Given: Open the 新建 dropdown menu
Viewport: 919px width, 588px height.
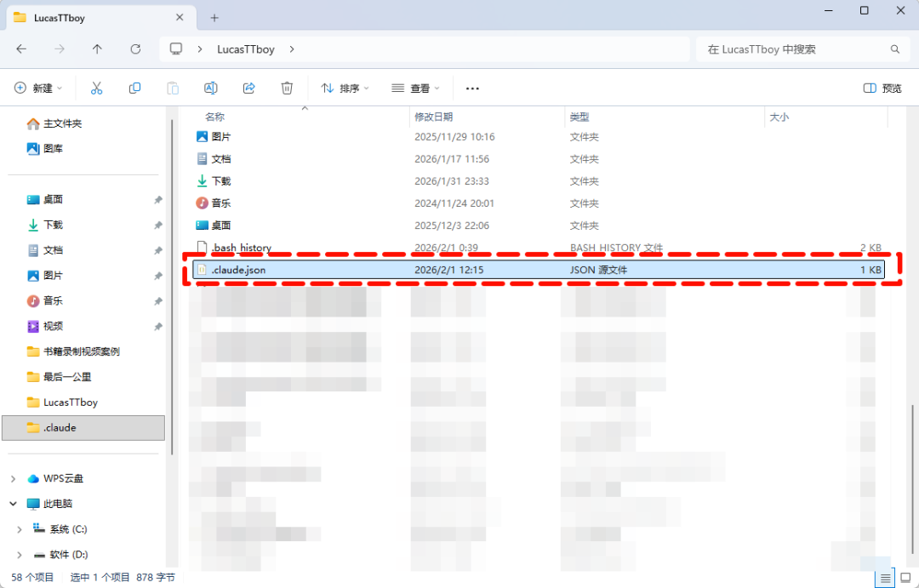Looking at the screenshot, I should (x=38, y=88).
